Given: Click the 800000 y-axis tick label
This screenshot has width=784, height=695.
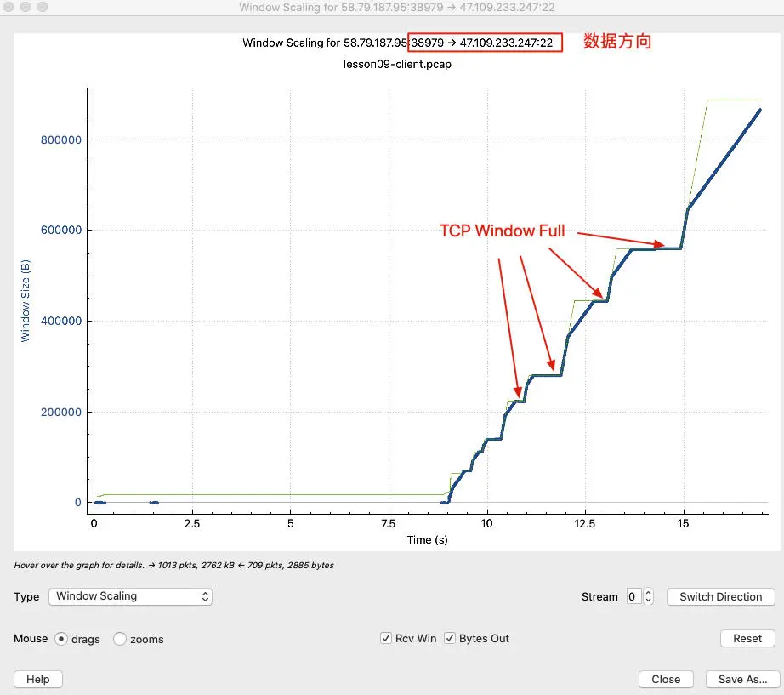Looking at the screenshot, I should (61, 140).
